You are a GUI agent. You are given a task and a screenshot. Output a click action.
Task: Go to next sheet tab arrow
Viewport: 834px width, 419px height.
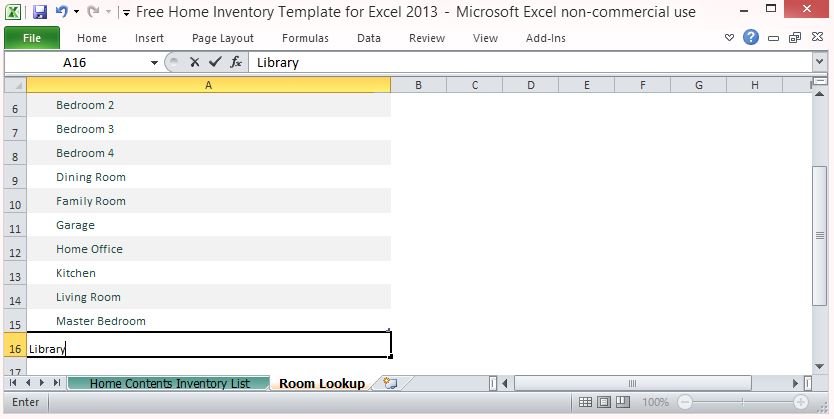42,383
